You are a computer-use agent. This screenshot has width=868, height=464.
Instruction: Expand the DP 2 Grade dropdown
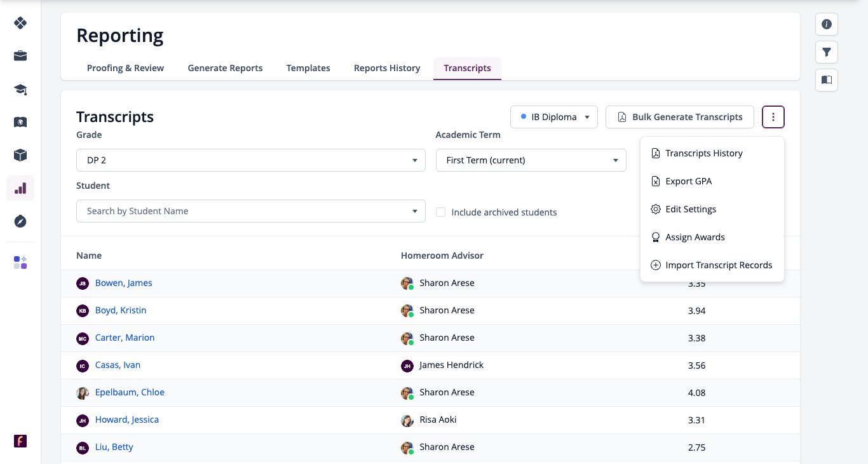point(251,160)
